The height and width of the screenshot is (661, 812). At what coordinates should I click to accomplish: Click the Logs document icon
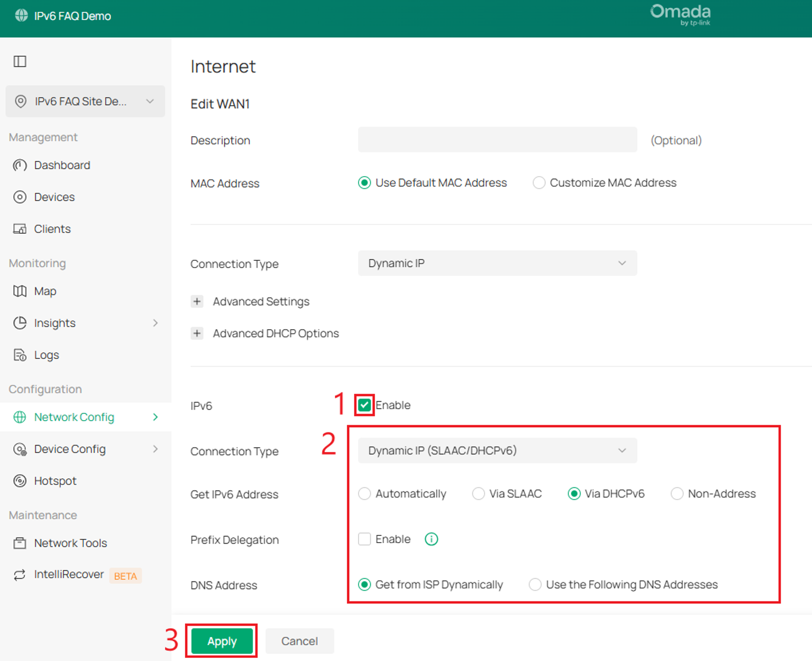pos(20,355)
